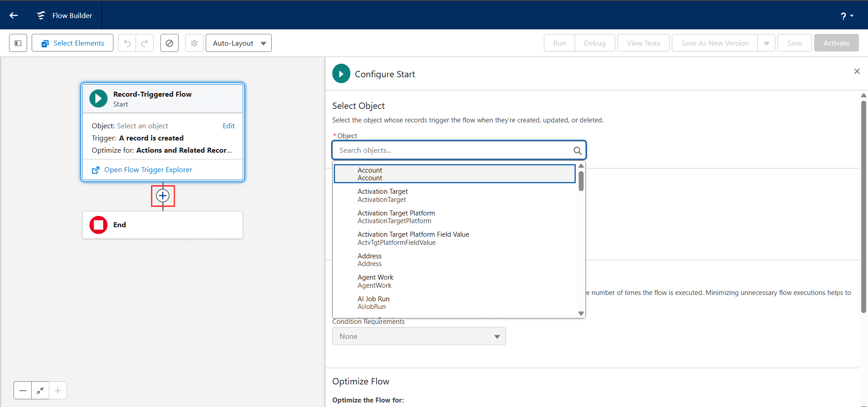The height and width of the screenshot is (407, 868).
Task: Focus the Search objects input field
Action: click(x=459, y=150)
